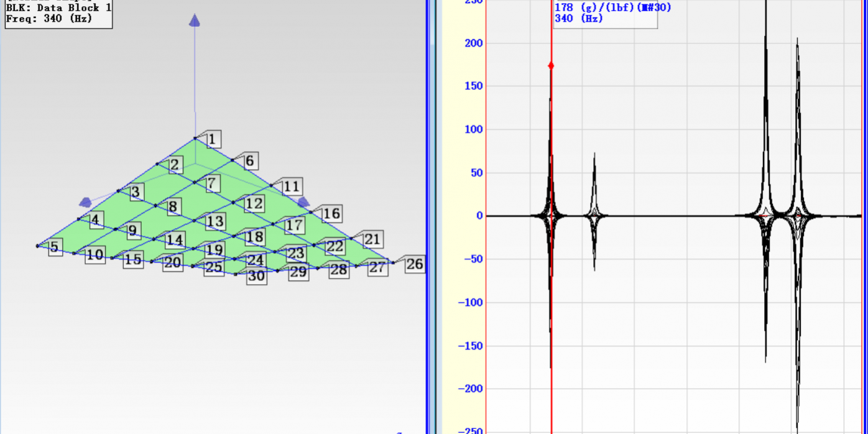Click the axis arrow cone left of point 4
The height and width of the screenshot is (434, 868).
tap(85, 202)
